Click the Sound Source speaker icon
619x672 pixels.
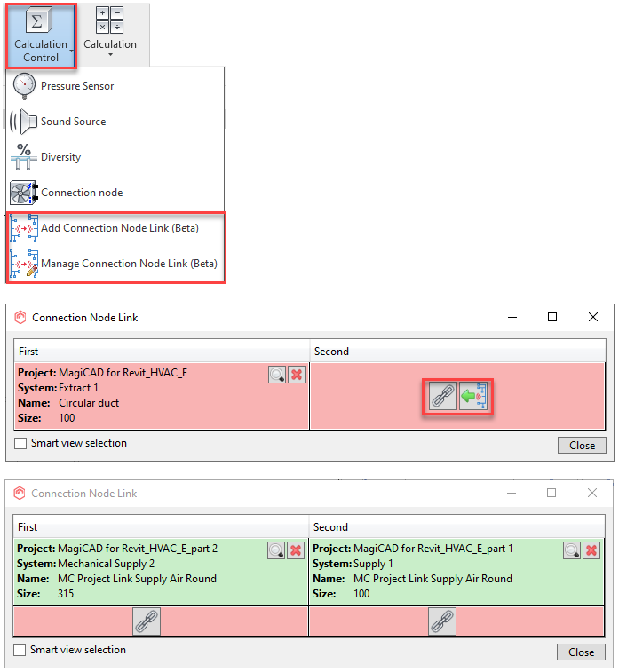click(23, 122)
